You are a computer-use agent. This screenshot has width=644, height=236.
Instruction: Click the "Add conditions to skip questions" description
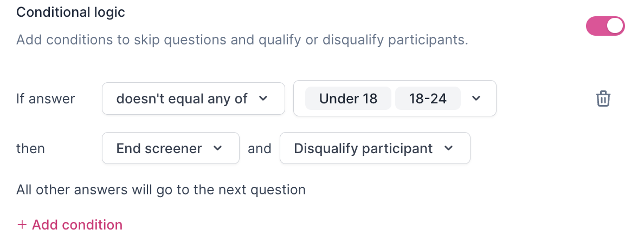click(242, 40)
